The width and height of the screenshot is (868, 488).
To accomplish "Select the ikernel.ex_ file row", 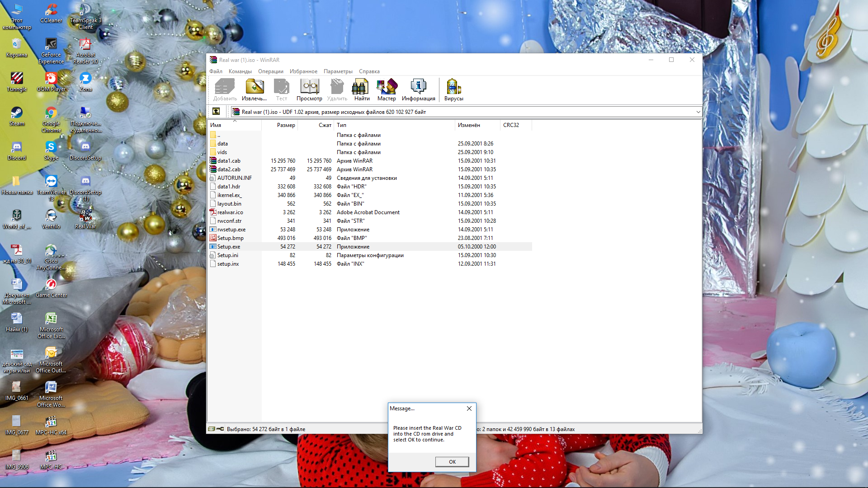I will coord(370,195).
